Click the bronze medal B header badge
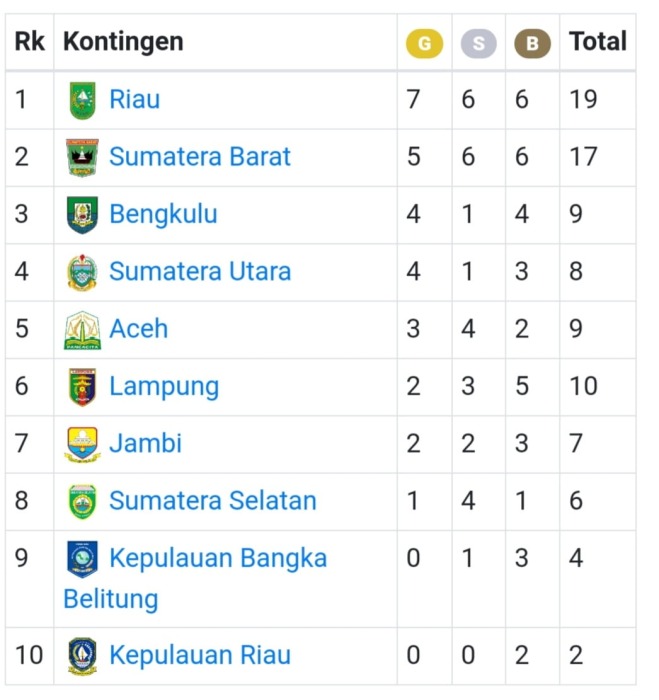 pos(532,43)
